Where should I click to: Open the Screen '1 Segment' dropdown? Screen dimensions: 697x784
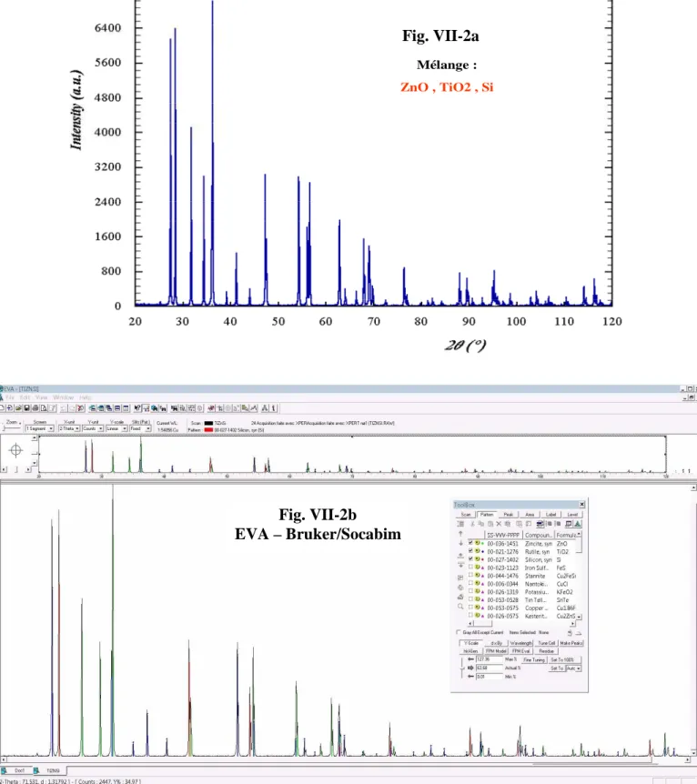[51, 428]
